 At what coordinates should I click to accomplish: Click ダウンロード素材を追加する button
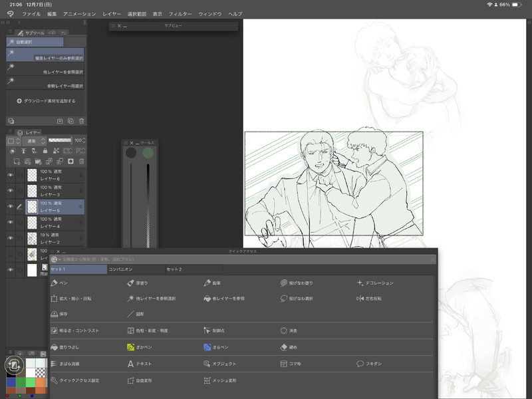45,101
